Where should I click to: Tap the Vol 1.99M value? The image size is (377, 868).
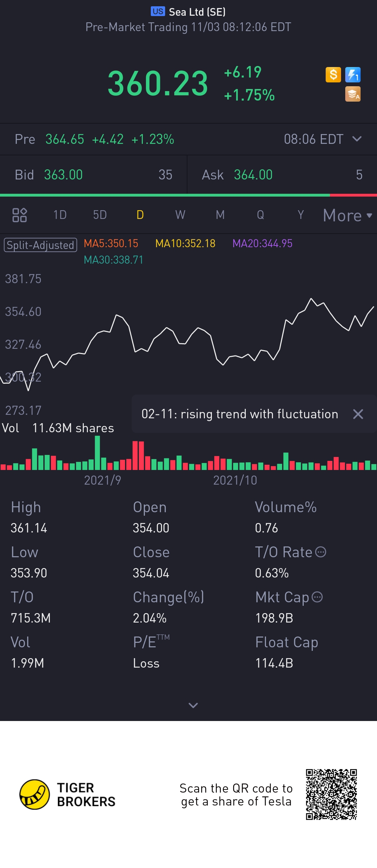(x=27, y=663)
